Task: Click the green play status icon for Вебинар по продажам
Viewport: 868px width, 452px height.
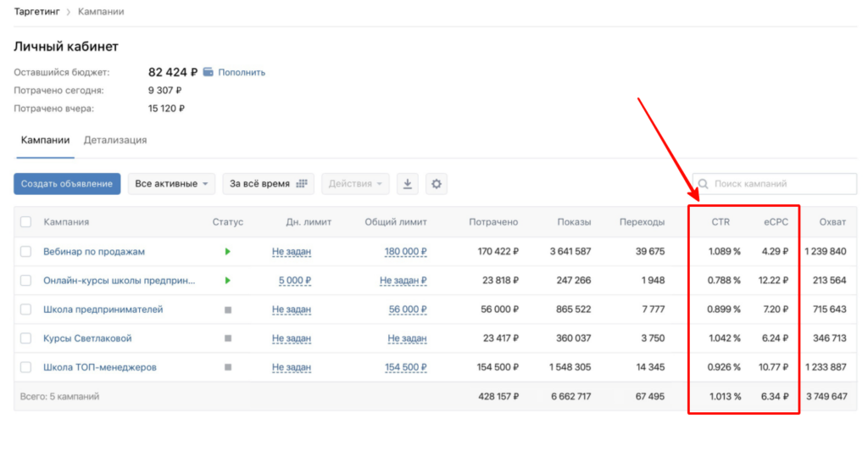Action: (227, 252)
